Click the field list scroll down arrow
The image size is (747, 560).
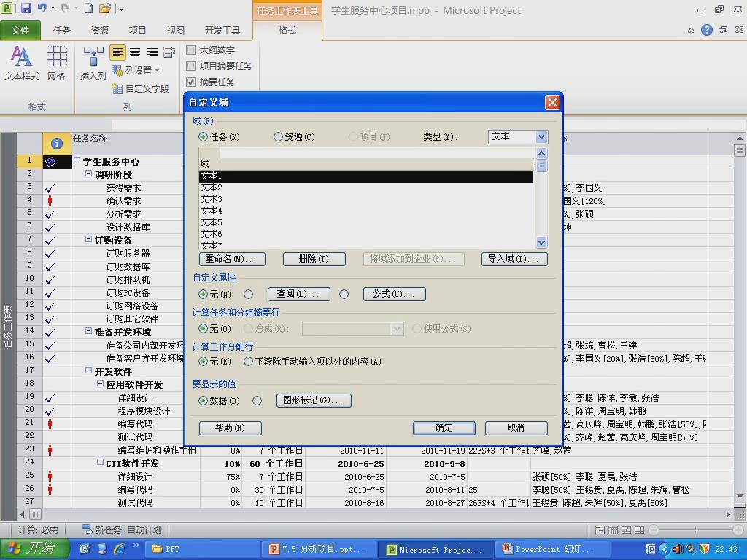coord(542,242)
